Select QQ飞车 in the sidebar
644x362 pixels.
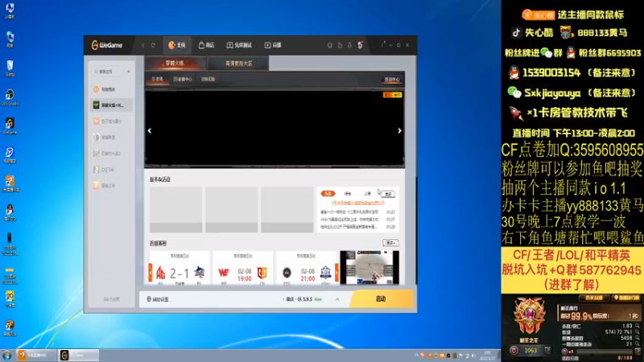pyautogui.click(x=111, y=169)
